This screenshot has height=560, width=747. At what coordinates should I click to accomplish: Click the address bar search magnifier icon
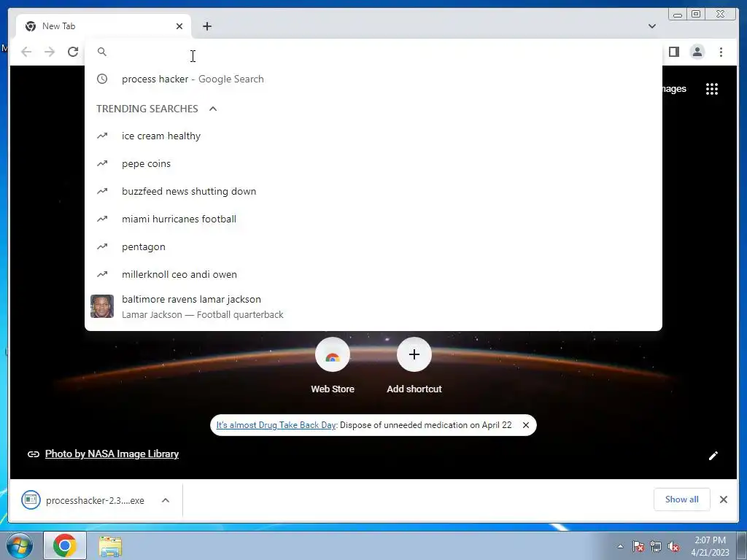pos(102,52)
